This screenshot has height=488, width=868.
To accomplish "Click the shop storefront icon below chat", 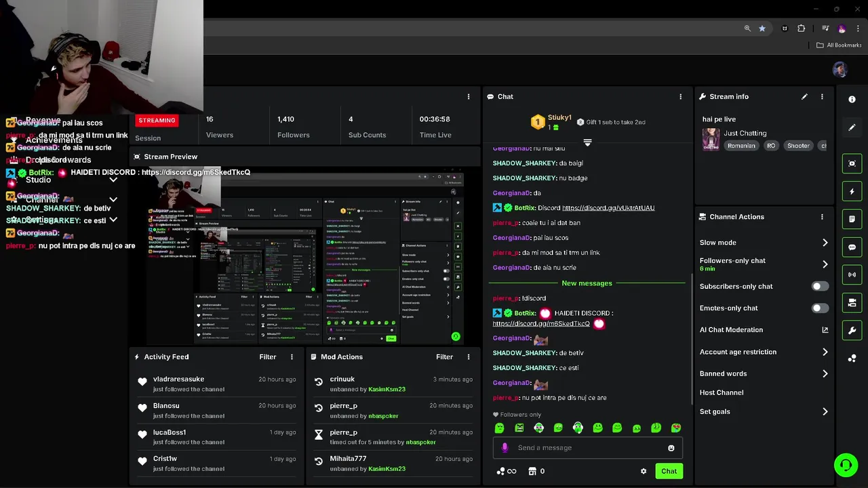I will (x=532, y=471).
